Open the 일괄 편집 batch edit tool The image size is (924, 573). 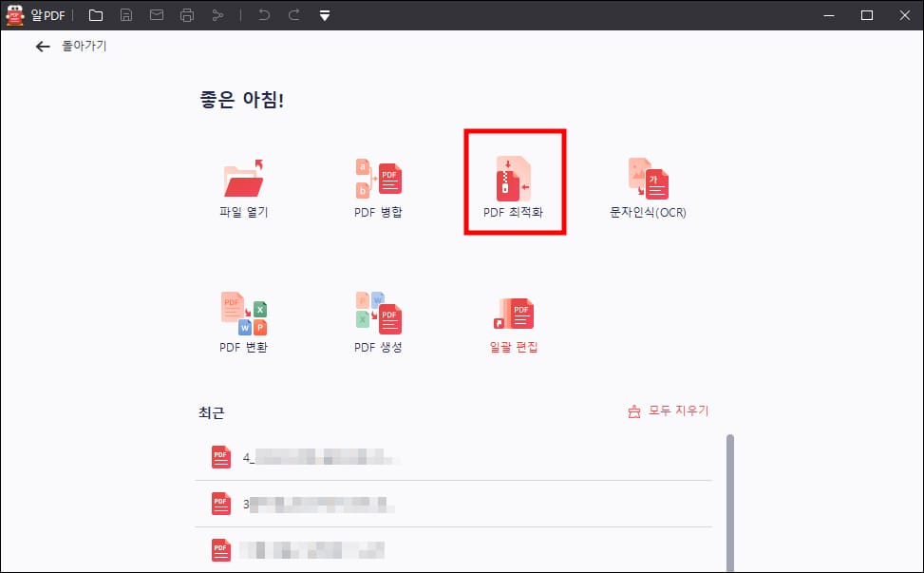pos(513,325)
